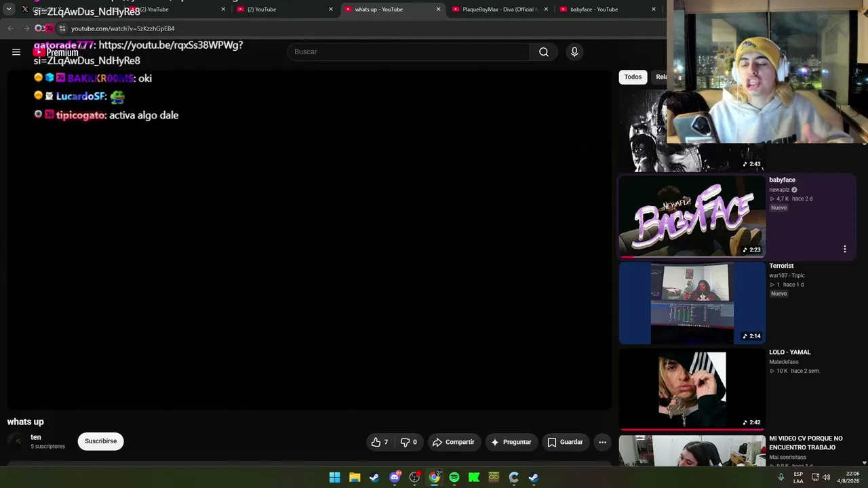Viewport: 868px width, 488px height.
Task: Click the YouTube search field Buscar
Action: tap(408, 52)
